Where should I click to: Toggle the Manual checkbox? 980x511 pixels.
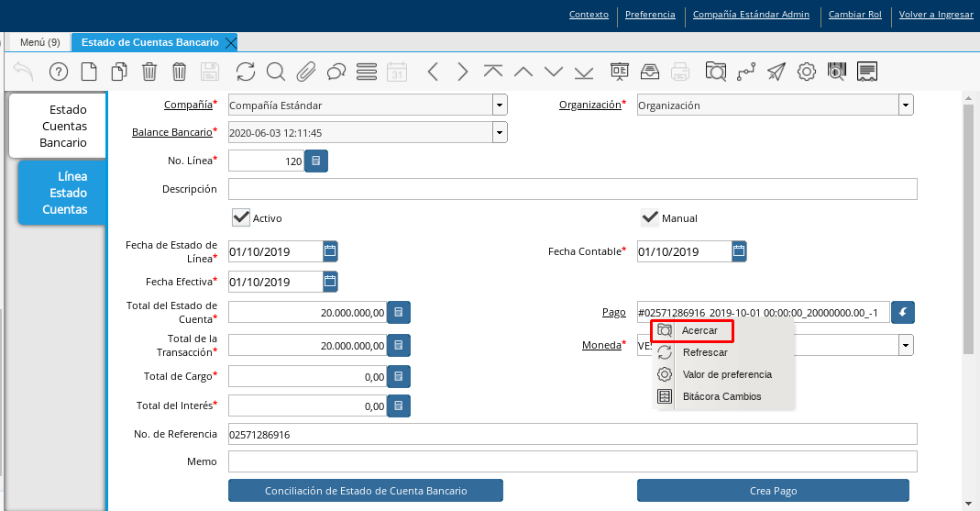[x=650, y=217]
